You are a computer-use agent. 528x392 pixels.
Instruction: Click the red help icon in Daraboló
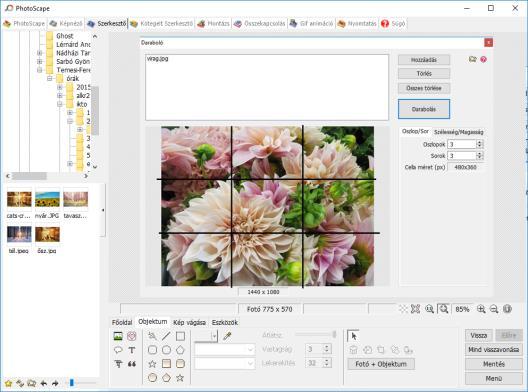[484, 59]
